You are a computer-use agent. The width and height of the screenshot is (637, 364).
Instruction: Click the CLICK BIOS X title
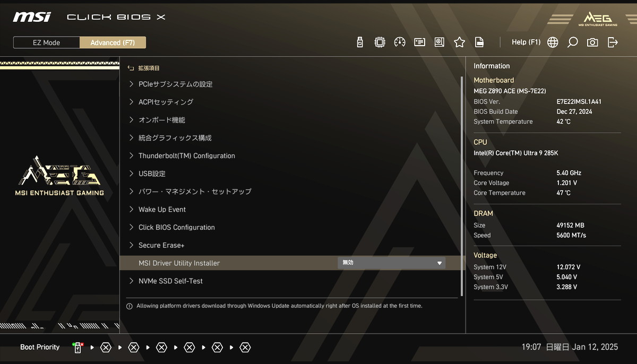tap(116, 17)
